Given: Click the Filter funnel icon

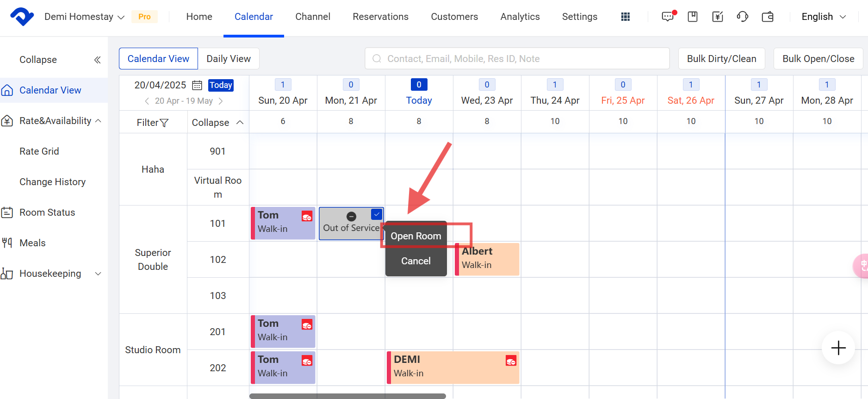Looking at the screenshot, I should (164, 123).
